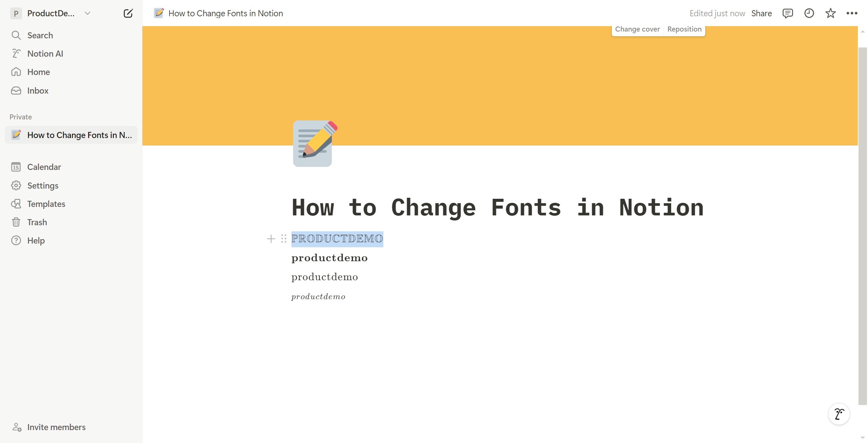Click Change cover on the cover image

click(637, 29)
